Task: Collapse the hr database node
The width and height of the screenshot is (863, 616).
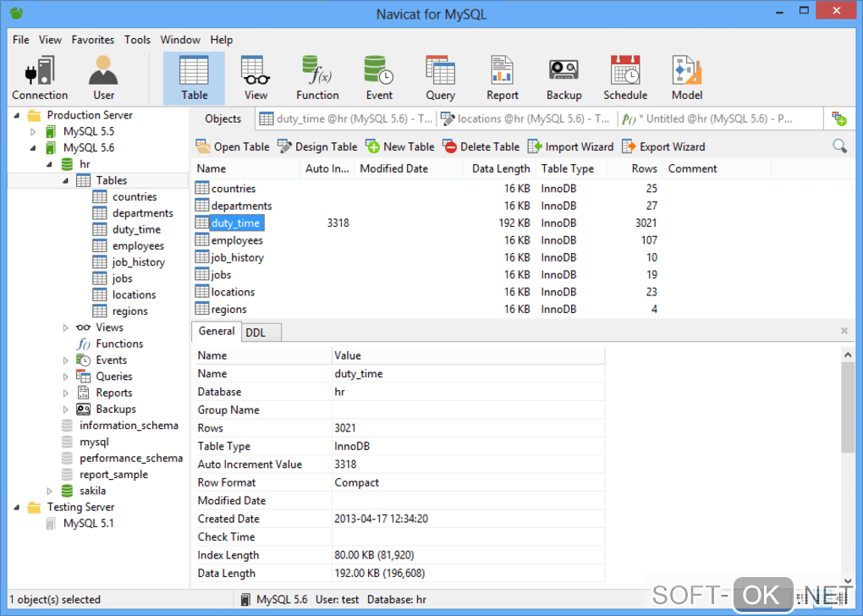Action: (x=50, y=164)
